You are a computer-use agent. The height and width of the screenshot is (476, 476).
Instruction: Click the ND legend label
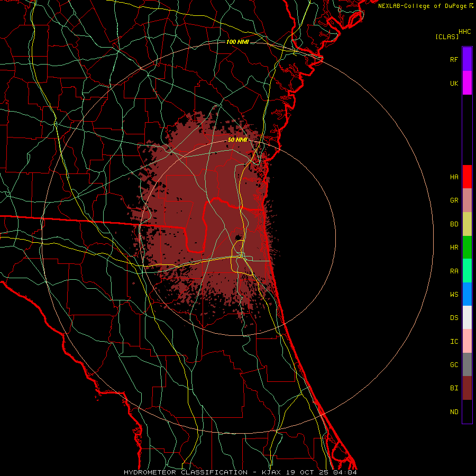(x=454, y=412)
